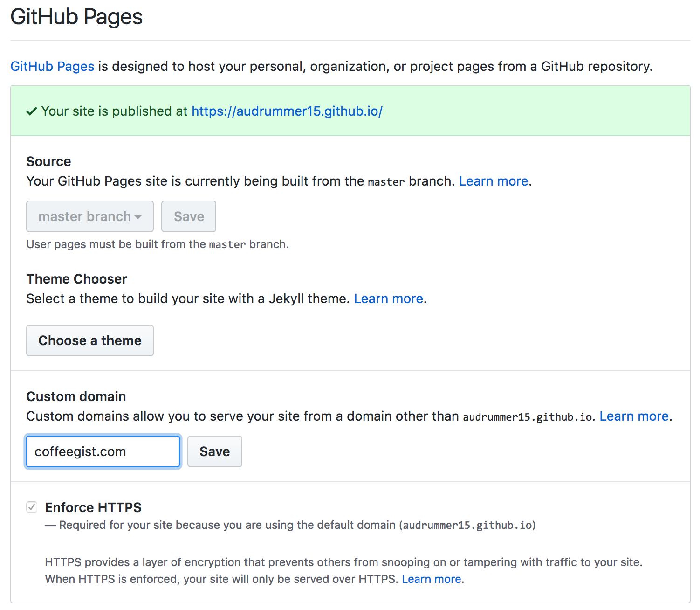
Task: Click the Source section heading
Action: (x=49, y=161)
